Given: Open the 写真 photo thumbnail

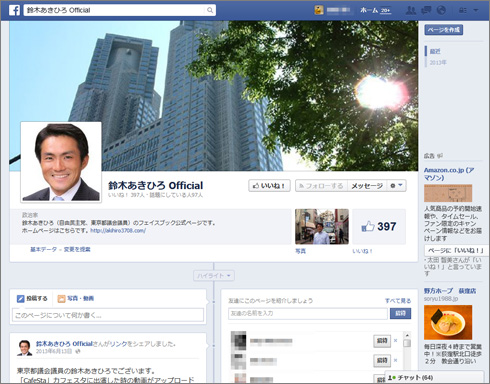Looking at the screenshot, I should click(x=322, y=227).
